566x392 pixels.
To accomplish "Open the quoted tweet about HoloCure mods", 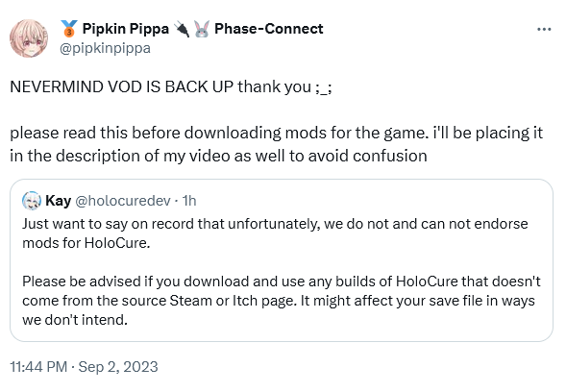I will [x=282, y=260].
